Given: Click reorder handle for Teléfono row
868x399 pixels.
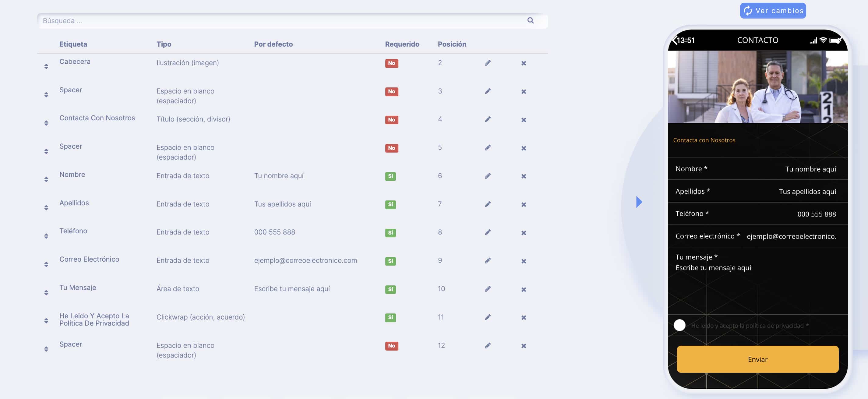Looking at the screenshot, I should [x=46, y=236].
